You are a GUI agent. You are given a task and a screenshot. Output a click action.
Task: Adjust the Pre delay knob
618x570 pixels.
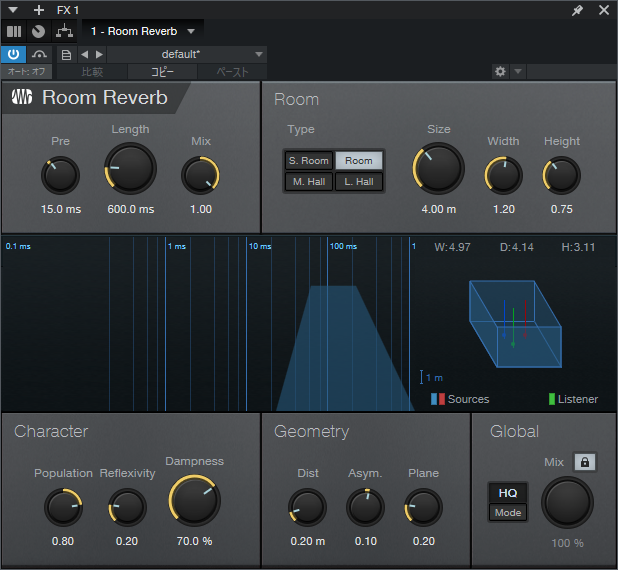pos(61,175)
